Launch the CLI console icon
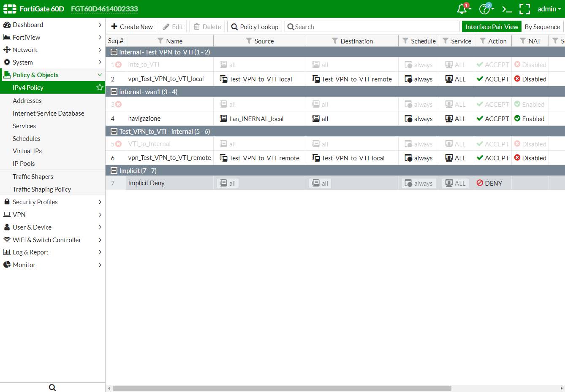 click(507, 9)
